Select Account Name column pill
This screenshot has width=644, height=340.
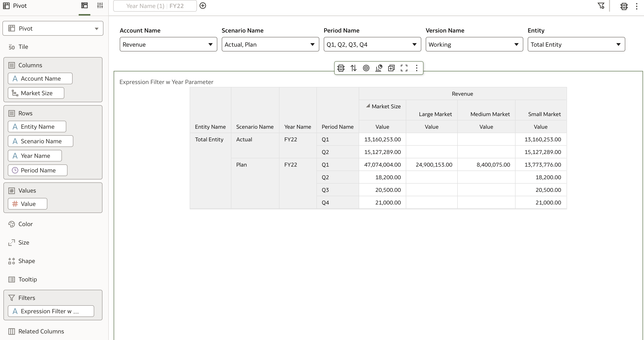click(x=40, y=78)
